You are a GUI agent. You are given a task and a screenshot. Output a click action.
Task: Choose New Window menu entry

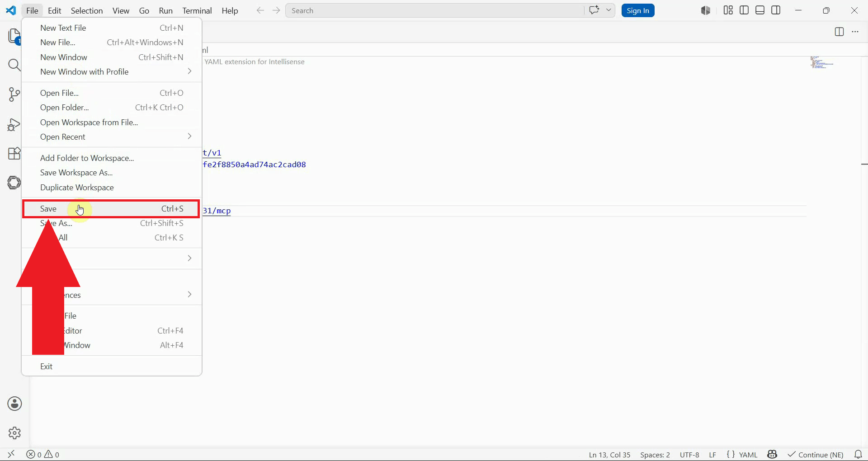[112, 57]
